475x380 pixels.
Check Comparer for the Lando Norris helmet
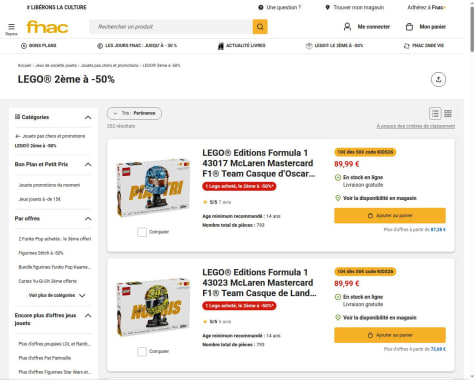pos(142,351)
